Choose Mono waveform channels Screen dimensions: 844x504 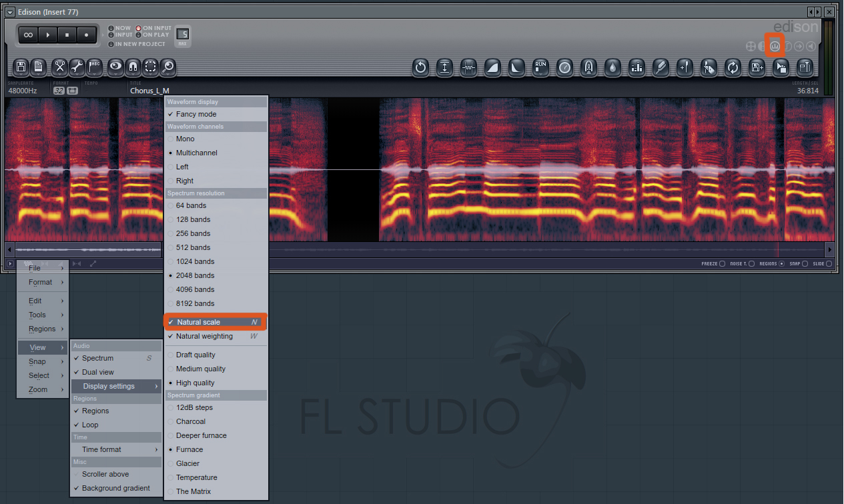pyautogui.click(x=216, y=139)
